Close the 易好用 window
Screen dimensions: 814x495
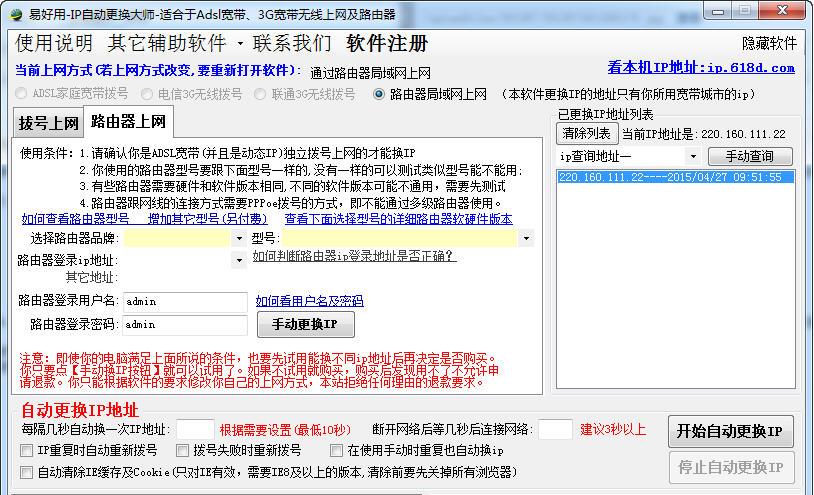[x=783, y=10]
